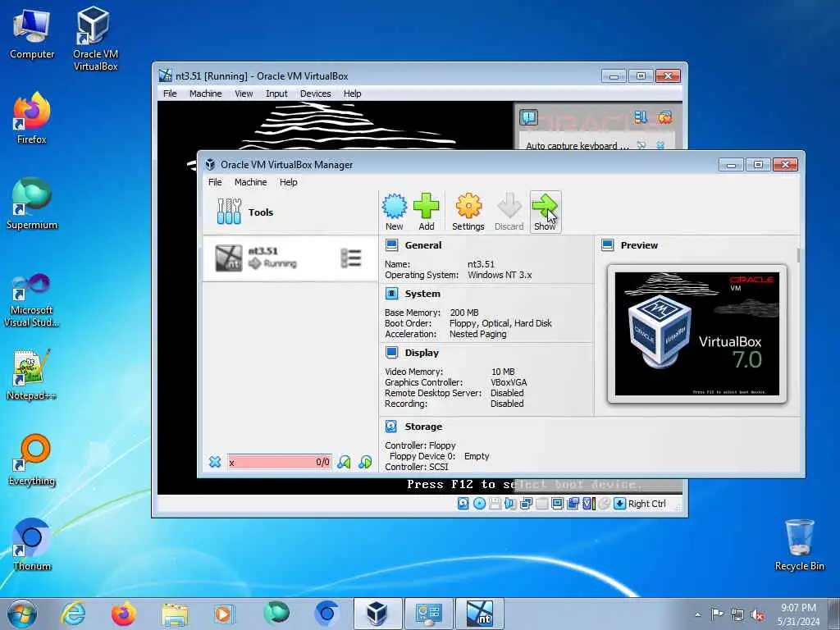840x630 pixels.
Task: Click the pink machine search input field
Action: [x=279, y=462]
